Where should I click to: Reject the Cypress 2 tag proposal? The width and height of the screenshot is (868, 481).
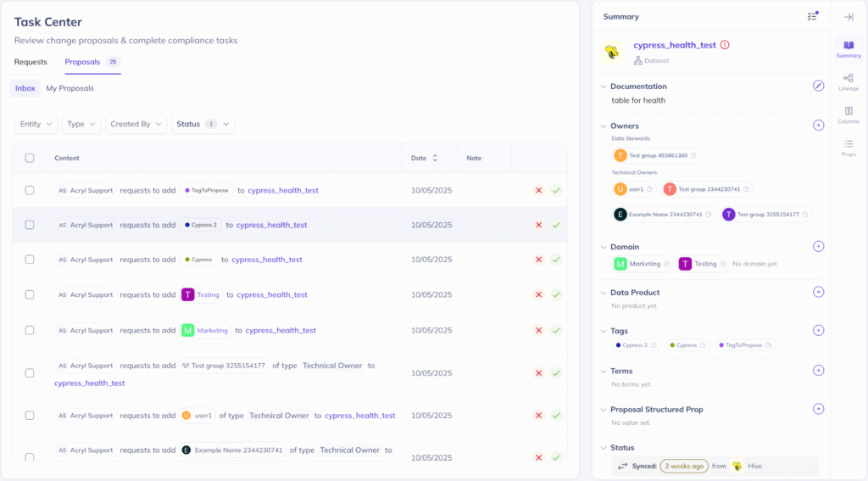(x=538, y=225)
